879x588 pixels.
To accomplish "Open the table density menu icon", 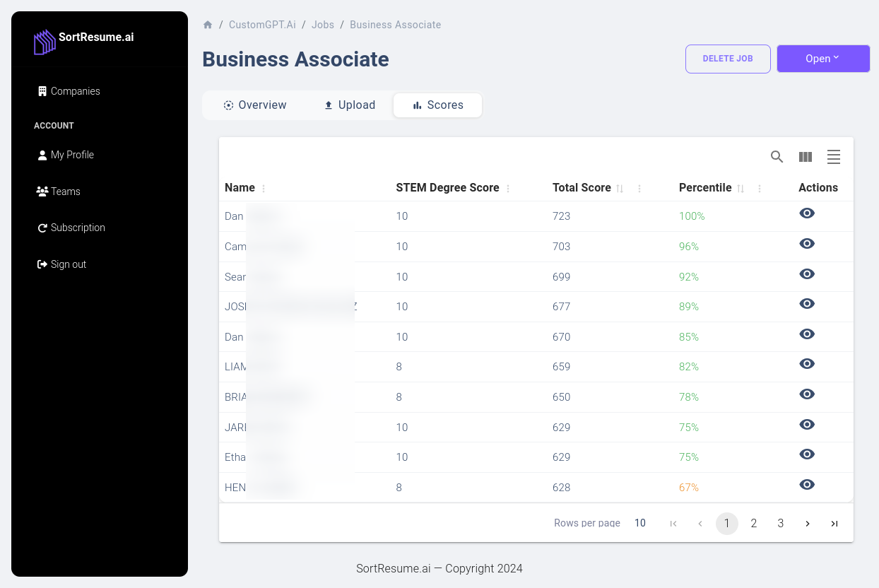I will tap(834, 157).
